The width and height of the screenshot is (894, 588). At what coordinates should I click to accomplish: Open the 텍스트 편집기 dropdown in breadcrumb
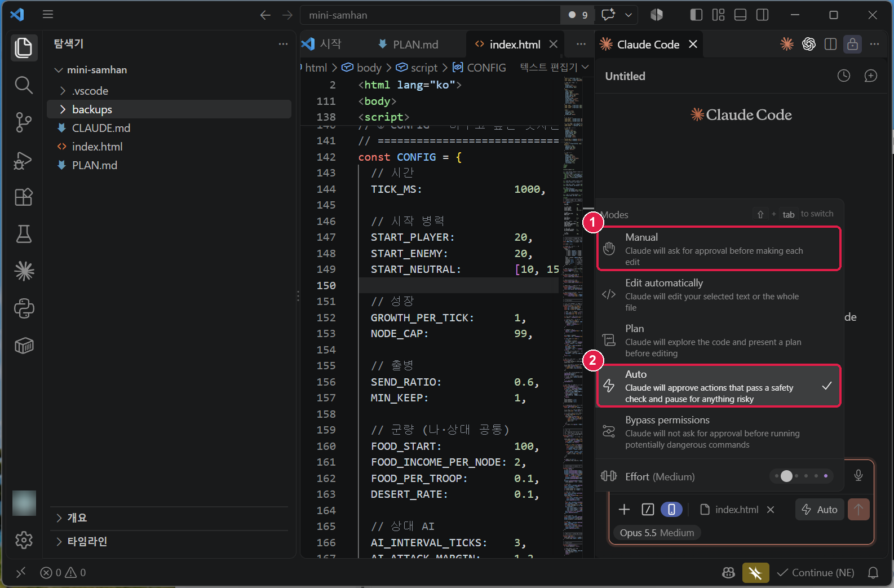(x=554, y=67)
